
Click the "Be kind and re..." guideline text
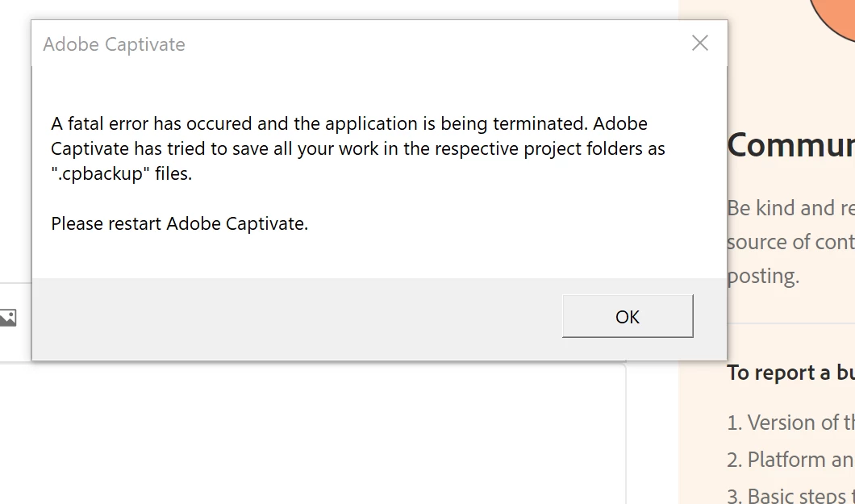click(x=790, y=208)
